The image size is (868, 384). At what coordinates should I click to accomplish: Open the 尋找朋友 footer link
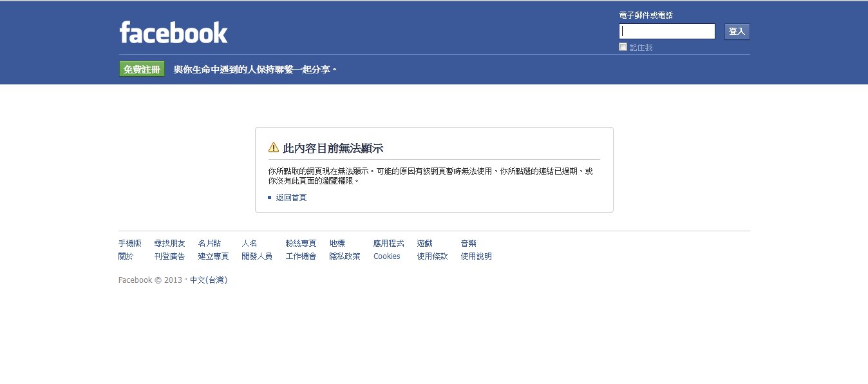(169, 243)
